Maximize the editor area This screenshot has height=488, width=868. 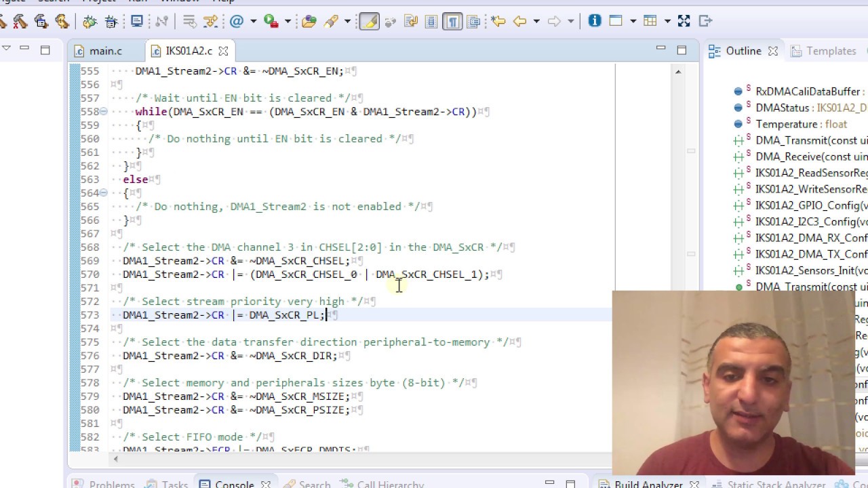pyautogui.click(x=682, y=49)
